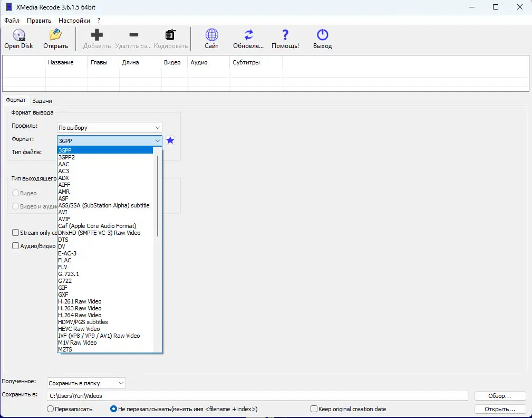The height and width of the screenshot is (418, 532).
Task: Click the Кодировать clapperboard icon
Action: (x=170, y=35)
